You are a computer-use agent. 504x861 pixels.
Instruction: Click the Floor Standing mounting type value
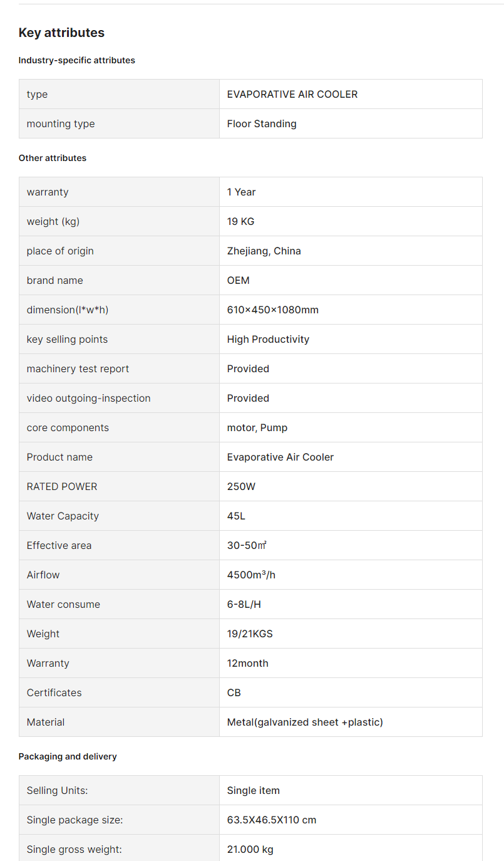coord(262,123)
